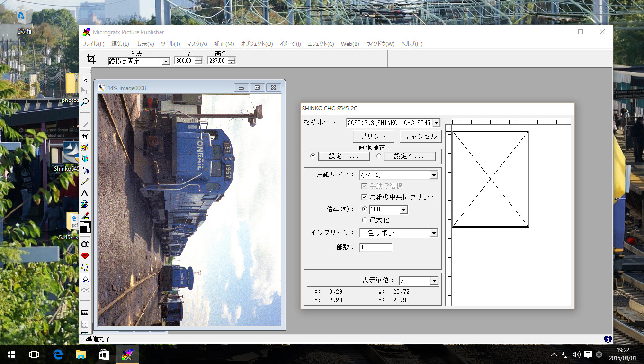Select the eyedropper color picker tool
This screenshot has height=364, width=644.
point(85,216)
